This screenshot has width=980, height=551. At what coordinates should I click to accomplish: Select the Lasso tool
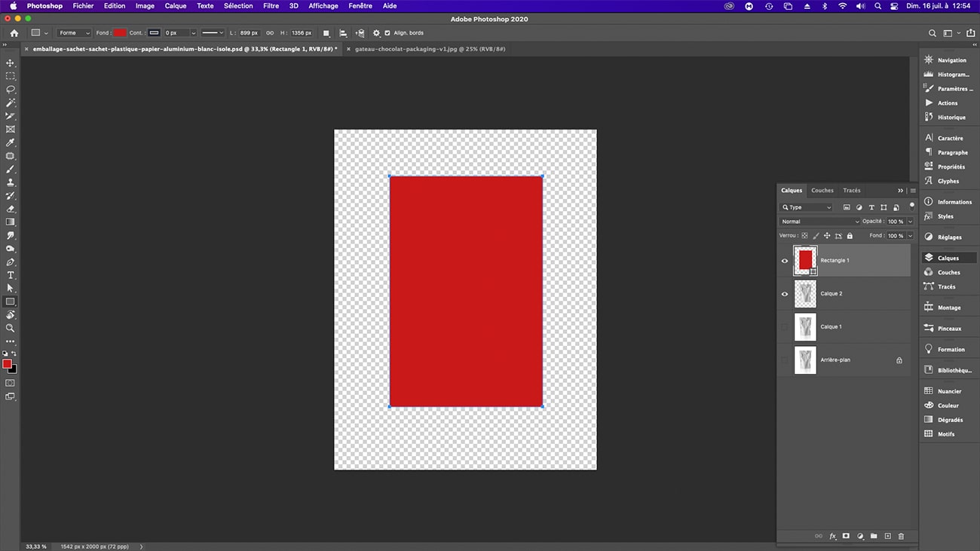click(11, 90)
